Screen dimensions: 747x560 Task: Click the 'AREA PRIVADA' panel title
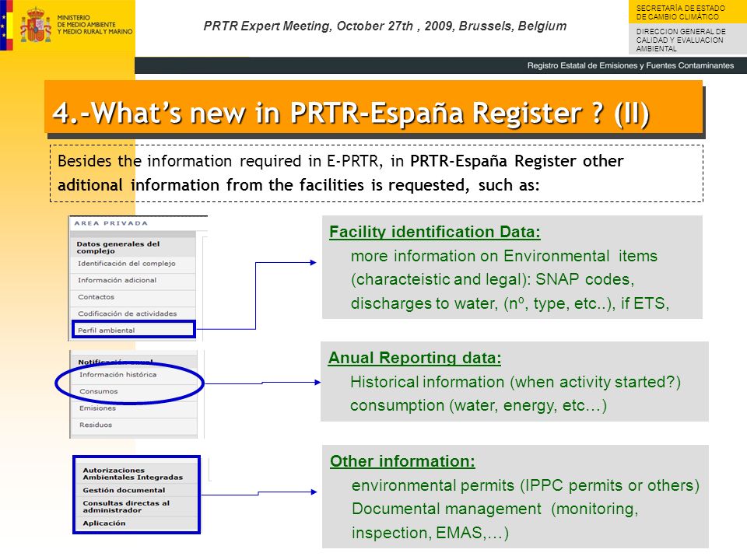tap(110, 223)
